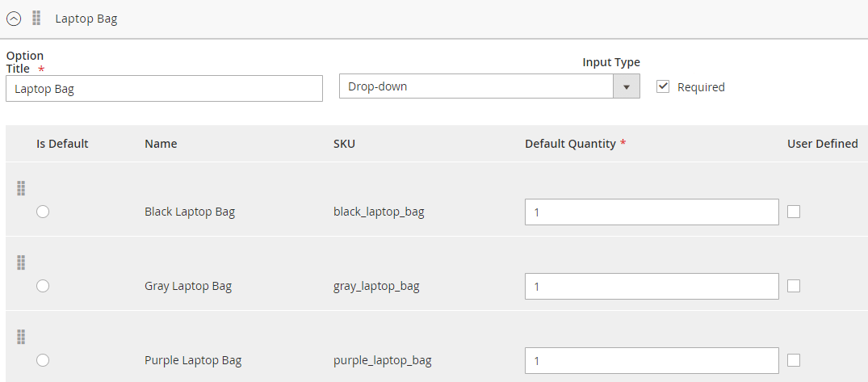The width and height of the screenshot is (868, 382).
Task: Collapse the Laptop Bag option section
Action: point(14,19)
